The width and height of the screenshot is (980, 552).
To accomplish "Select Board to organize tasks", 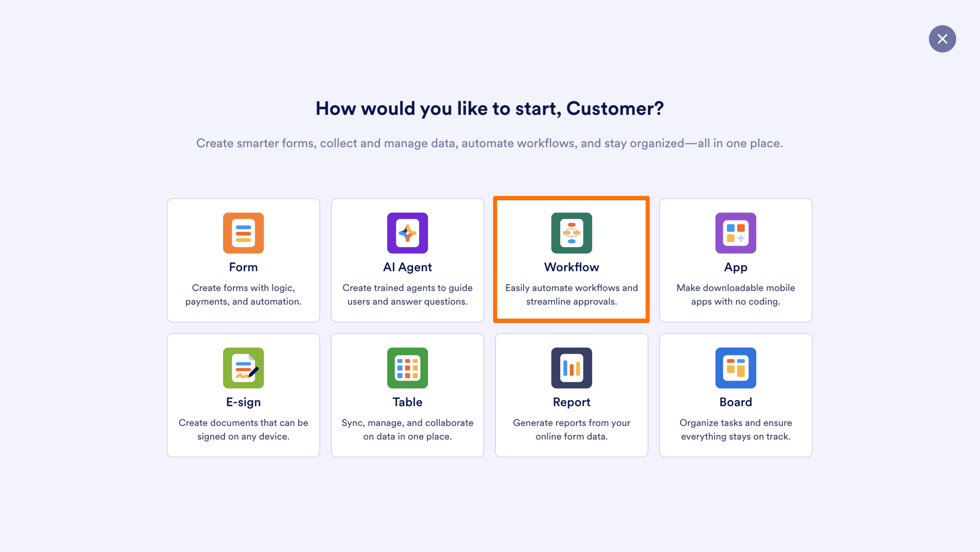I will point(735,395).
